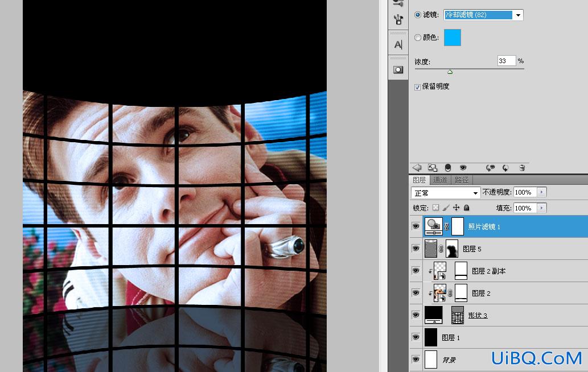
Task: Select the 图层 2 smart object thumbnail
Action: coord(440,293)
